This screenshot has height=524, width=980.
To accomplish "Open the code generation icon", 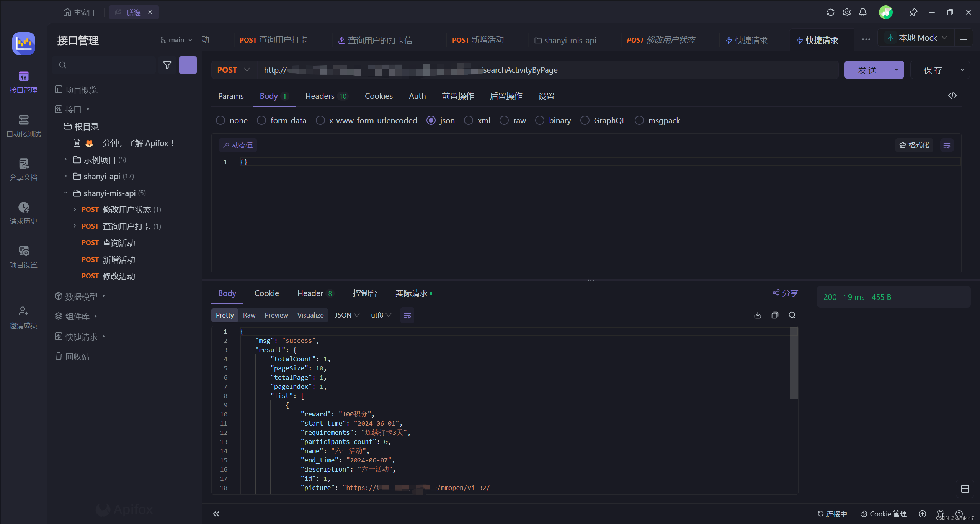I will point(952,95).
